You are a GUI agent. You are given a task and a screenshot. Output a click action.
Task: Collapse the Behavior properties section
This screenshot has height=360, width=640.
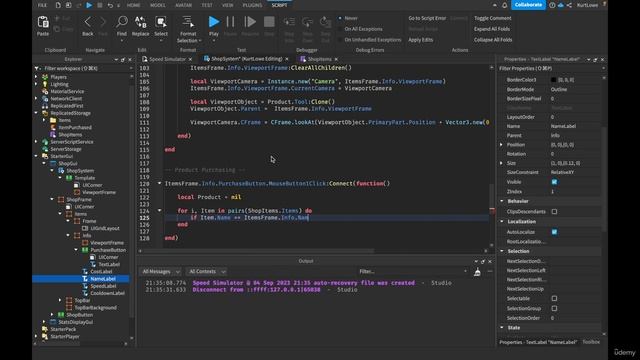coord(502,201)
